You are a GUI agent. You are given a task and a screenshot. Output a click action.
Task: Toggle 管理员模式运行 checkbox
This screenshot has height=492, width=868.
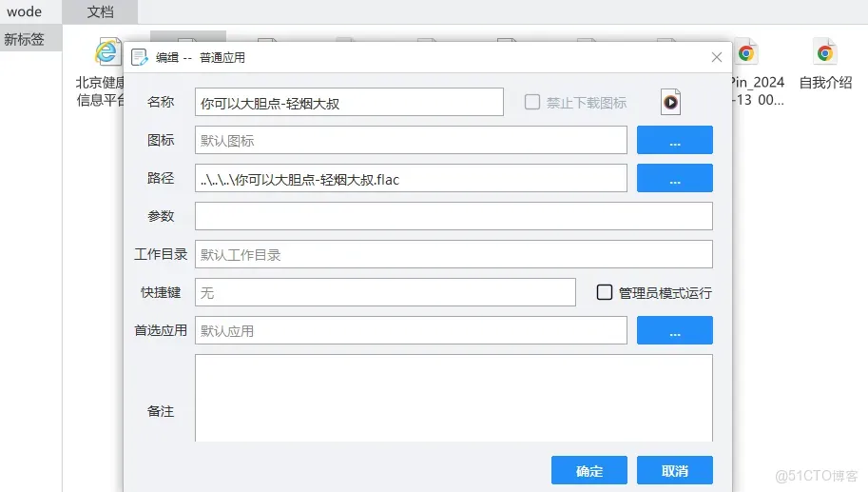click(x=605, y=292)
